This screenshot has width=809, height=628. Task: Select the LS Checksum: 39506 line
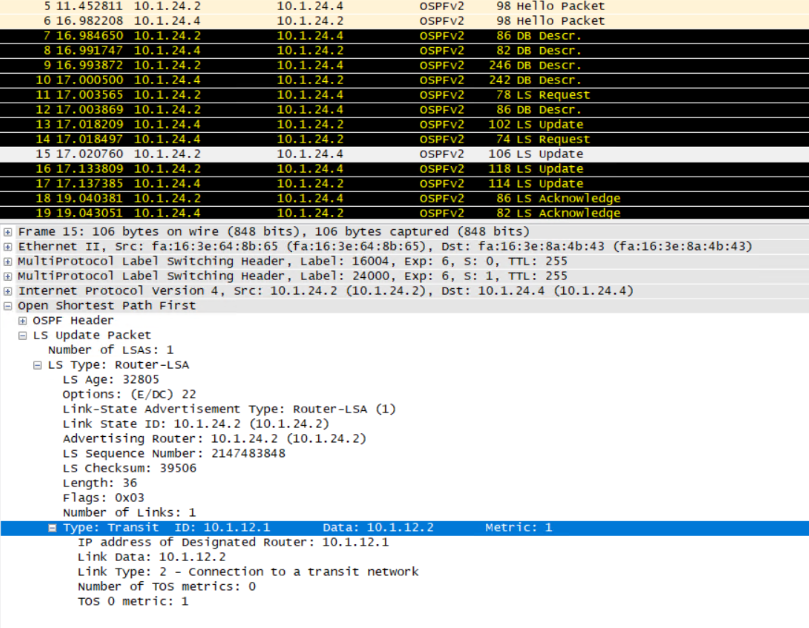click(x=129, y=468)
